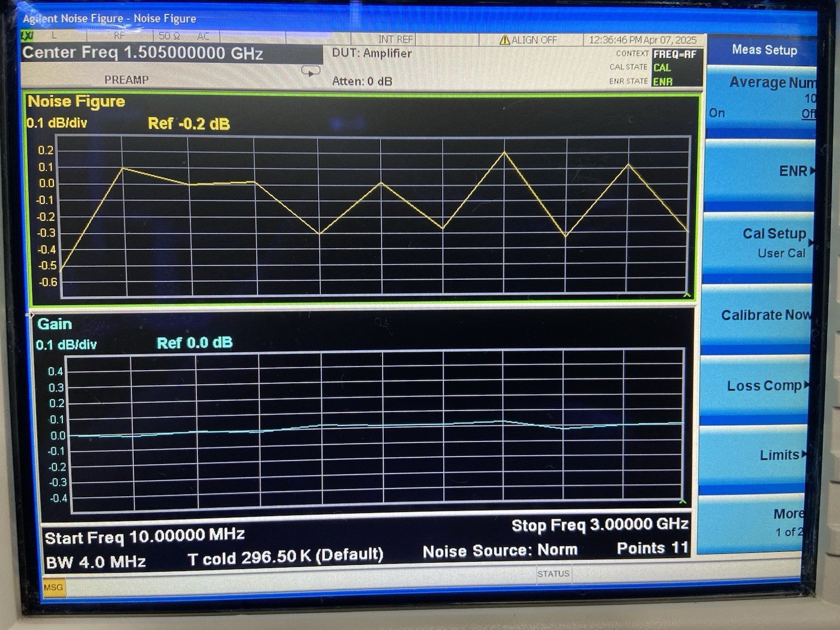This screenshot has height=630, width=840.
Task: Click the LXI status icon
Action: (x=27, y=36)
